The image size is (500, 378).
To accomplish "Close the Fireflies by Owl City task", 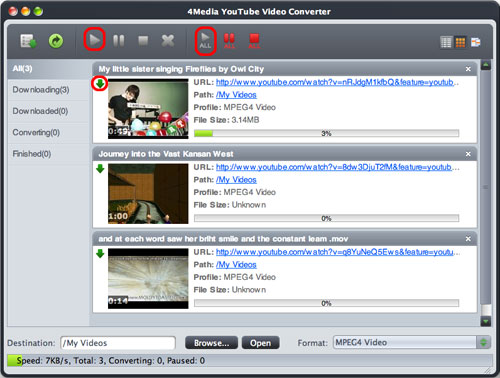I will coord(468,69).
